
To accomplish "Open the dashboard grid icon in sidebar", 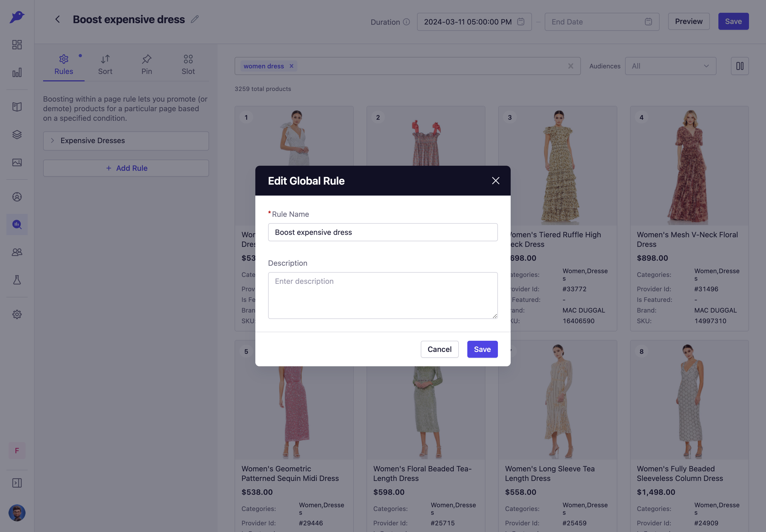I will pyautogui.click(x=17, y=45).
